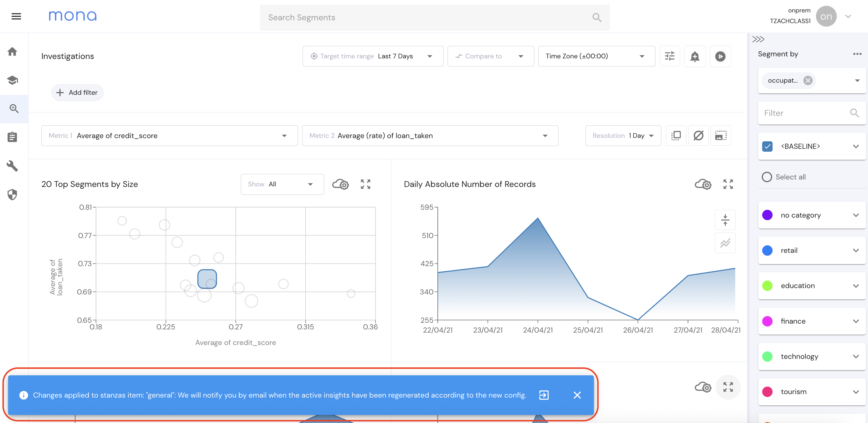Open the hamburger navigation menu
Viewport: 868px width, 423px height.
16,16
